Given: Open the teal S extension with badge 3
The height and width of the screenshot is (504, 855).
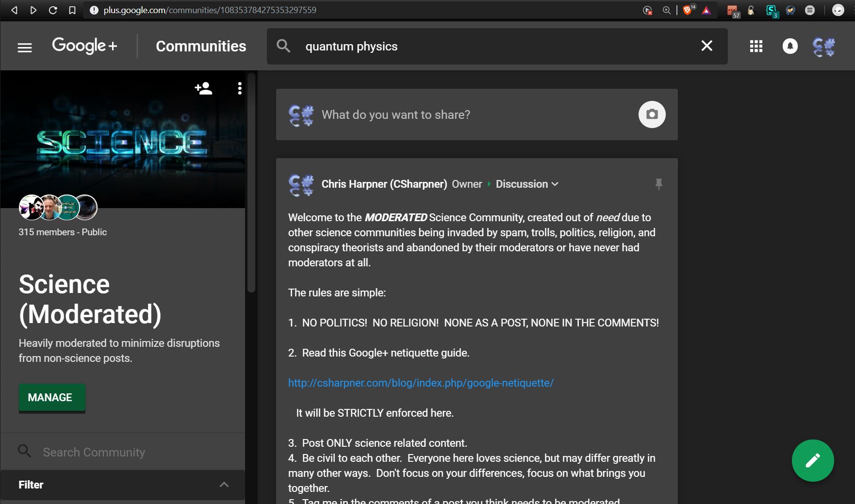Looking at the screenshot, I should (x=772, y=11).
